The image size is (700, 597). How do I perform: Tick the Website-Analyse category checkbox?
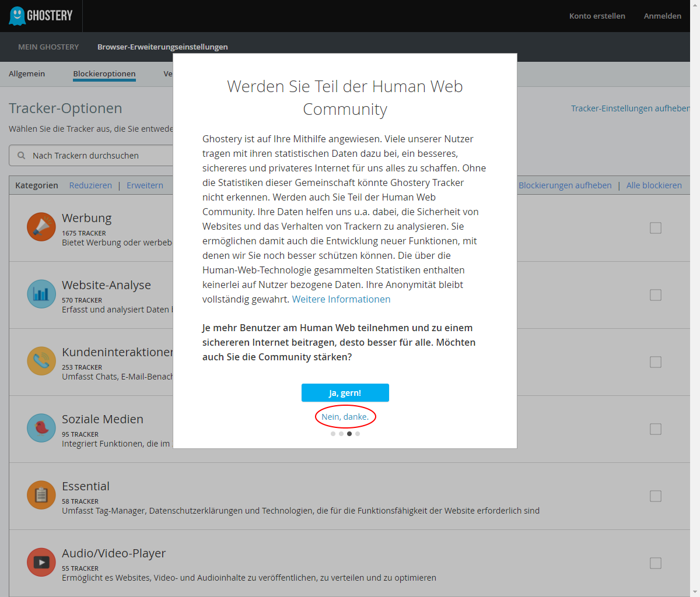(656, 295)
